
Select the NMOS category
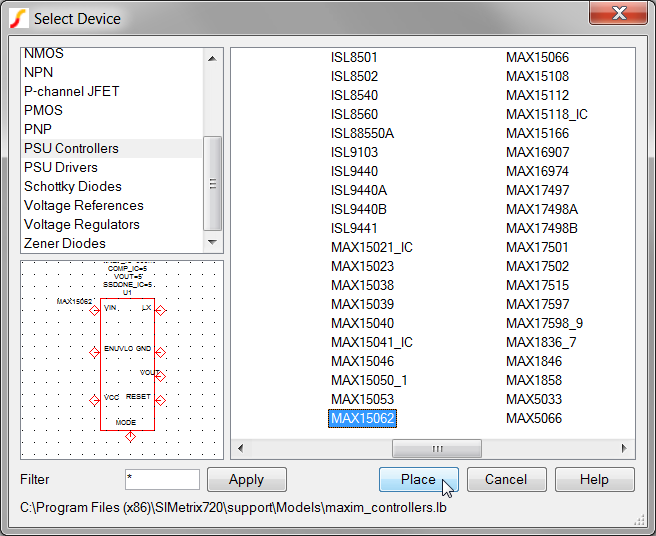pos(44,54)
